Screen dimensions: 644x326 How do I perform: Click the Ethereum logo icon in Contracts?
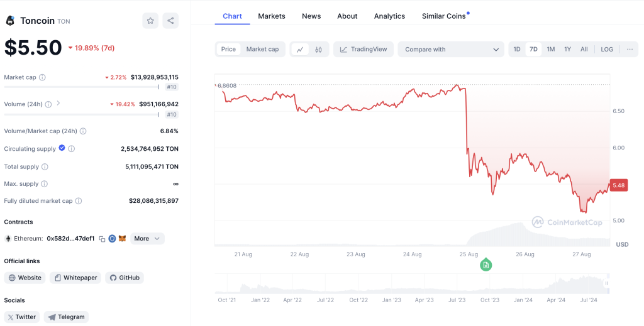8,239
